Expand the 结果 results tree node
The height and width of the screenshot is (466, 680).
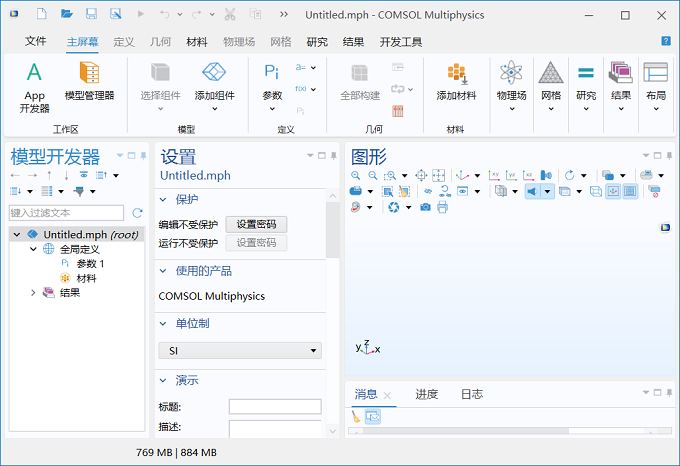(33, 293)
